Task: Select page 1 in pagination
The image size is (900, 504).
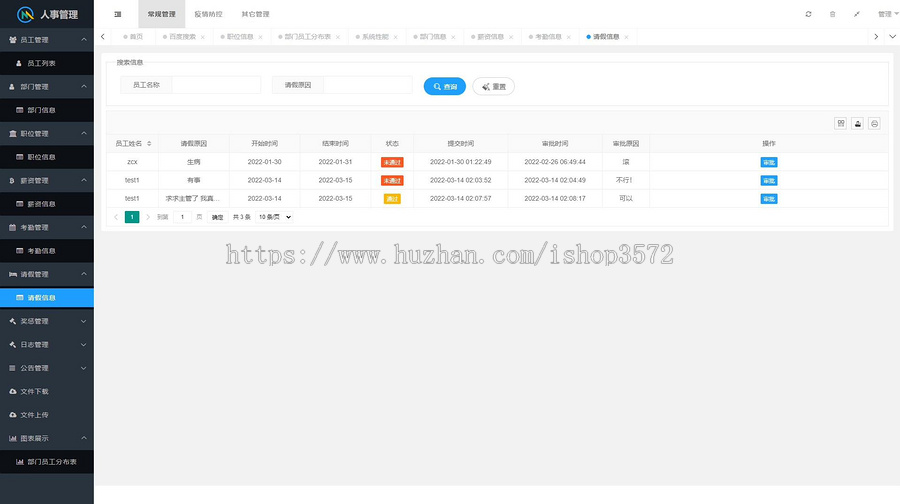Action: point(132,217)
